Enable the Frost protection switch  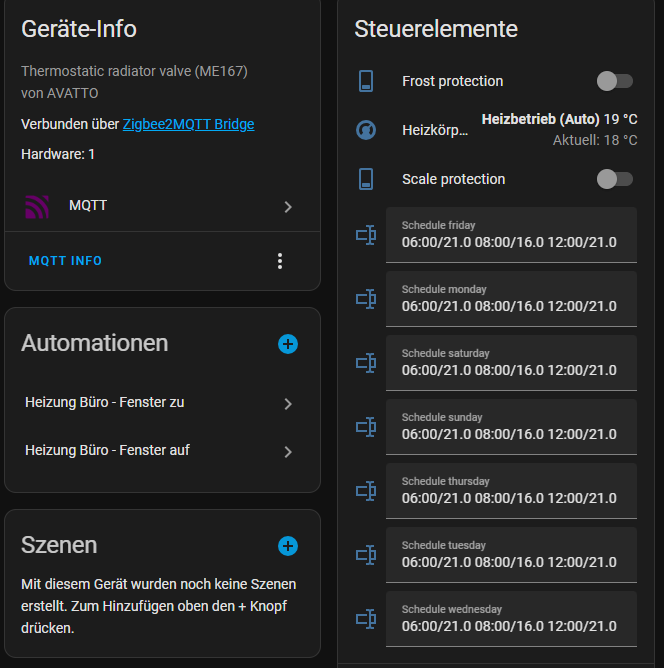[614, 81]
